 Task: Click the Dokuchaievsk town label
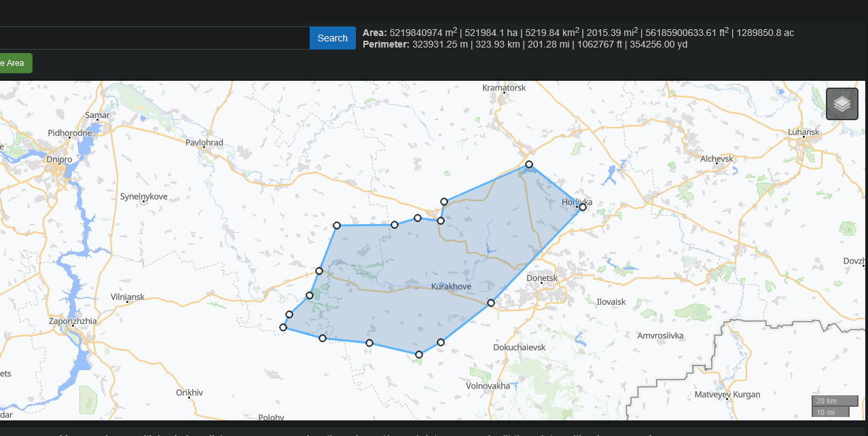click(520, 347)
